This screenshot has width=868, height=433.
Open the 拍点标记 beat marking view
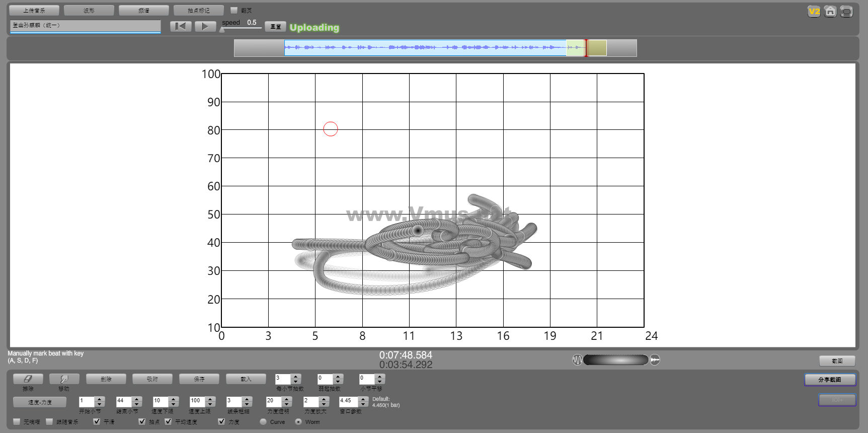199,10
